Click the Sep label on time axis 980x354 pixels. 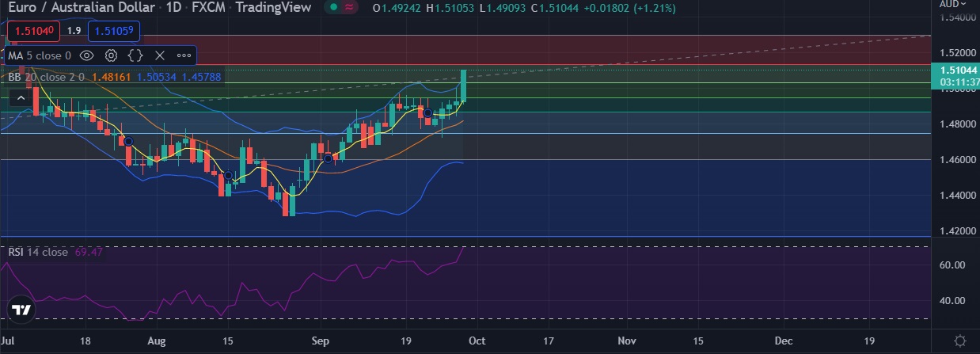tap(319, 341)
